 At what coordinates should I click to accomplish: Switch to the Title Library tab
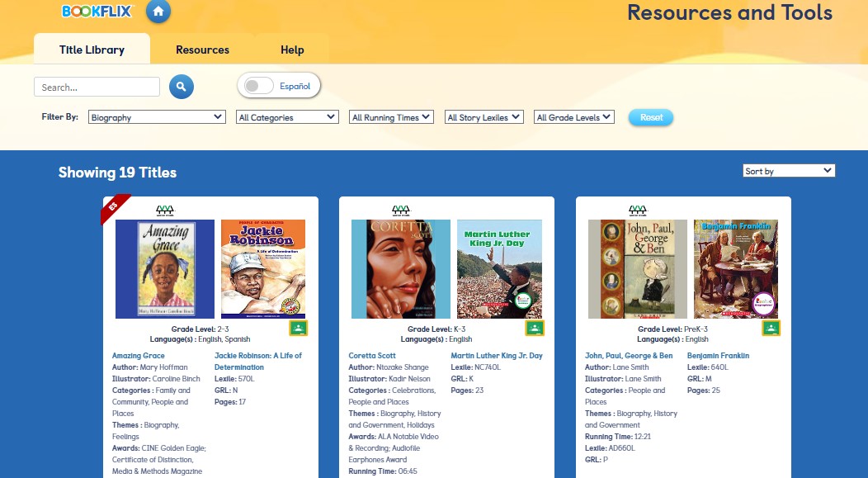(92, 50)
